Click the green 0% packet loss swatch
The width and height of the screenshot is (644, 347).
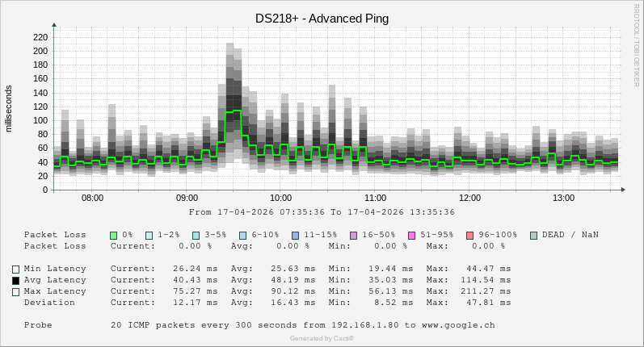pyautogui.click(x=114, y=235)
